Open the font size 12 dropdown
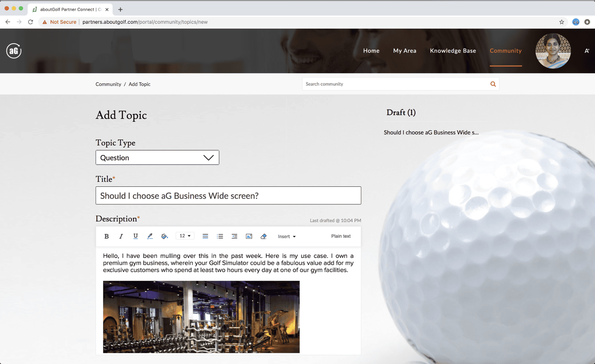Viewport: 595px width, 364px height. (185, 236)
